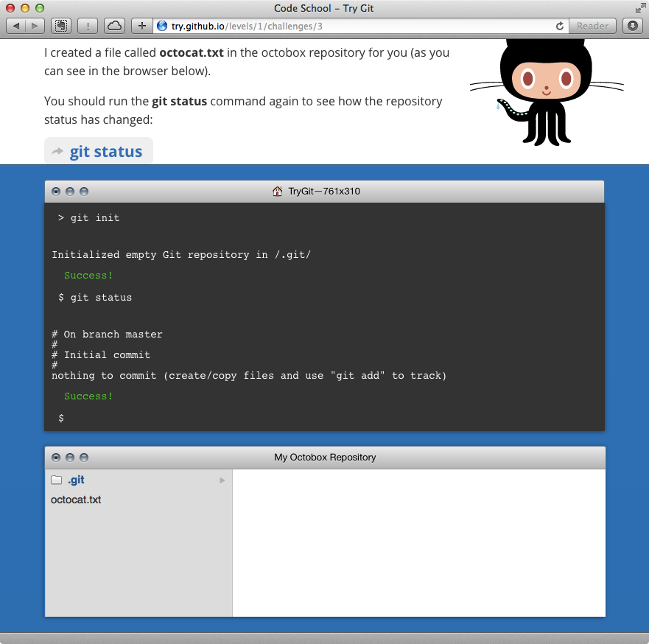Click the gray arrow beside git status

coord(57,152)
